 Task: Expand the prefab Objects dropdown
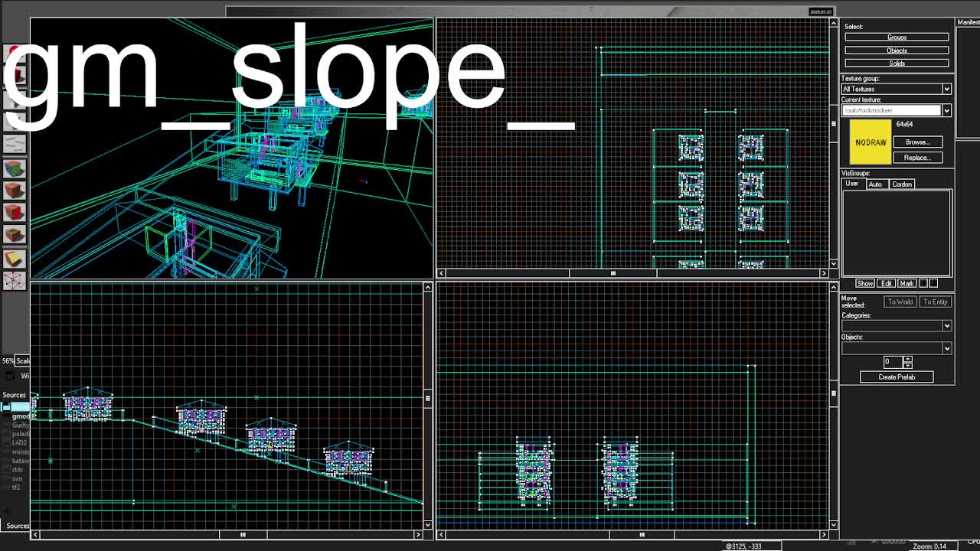tap(946, 348)
